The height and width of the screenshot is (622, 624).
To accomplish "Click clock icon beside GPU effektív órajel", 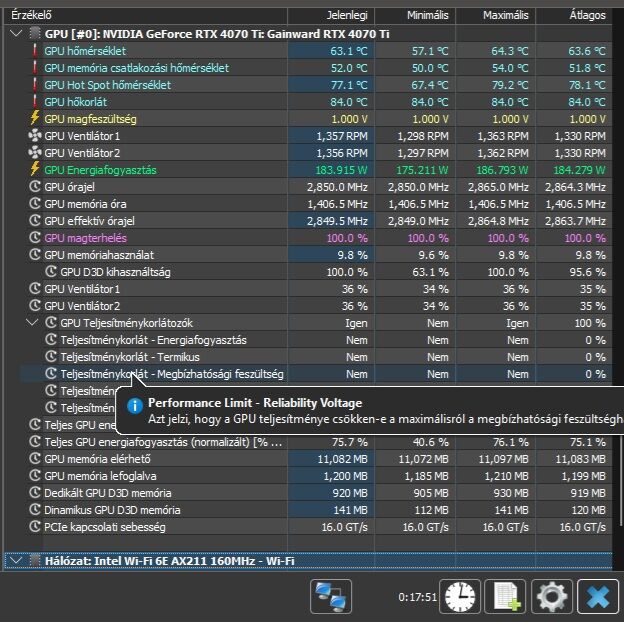I will tap(35, 221).
